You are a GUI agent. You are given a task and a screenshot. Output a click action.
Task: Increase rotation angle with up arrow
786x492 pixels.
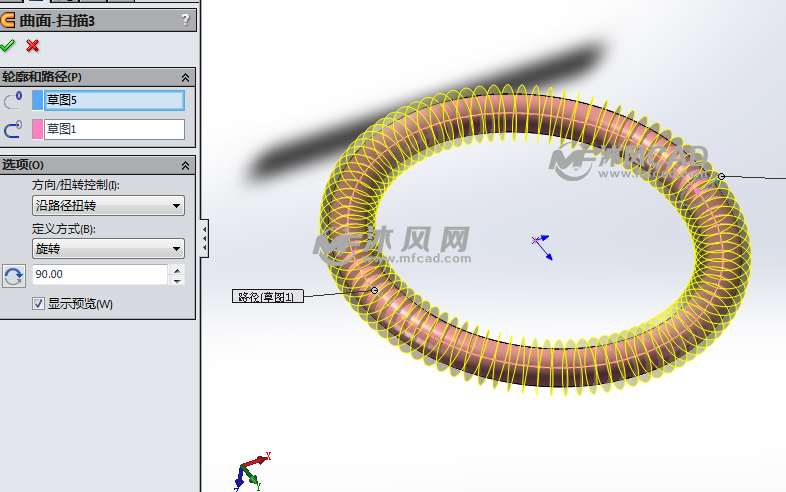[x=178, y=269]
